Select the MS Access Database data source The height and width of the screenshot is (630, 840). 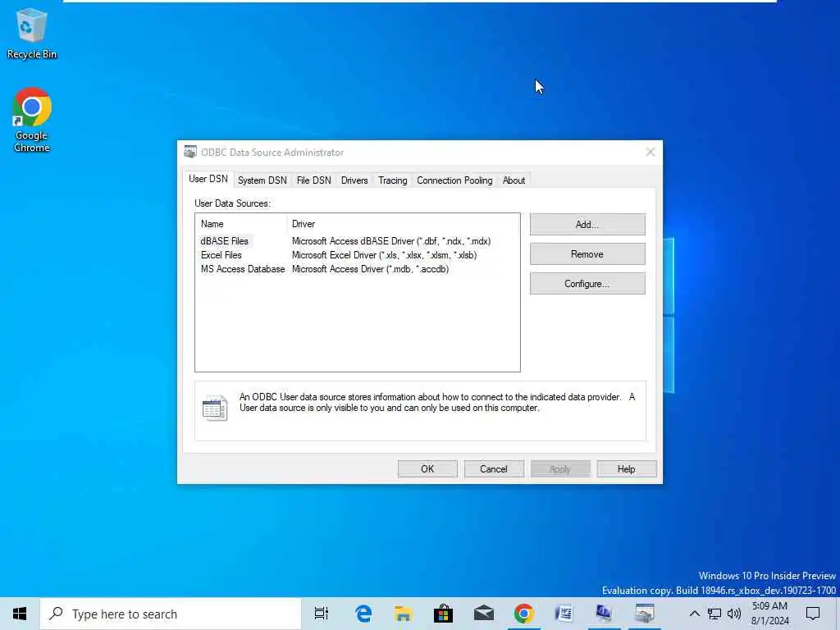pyautogui.click(x=243, y=269)
